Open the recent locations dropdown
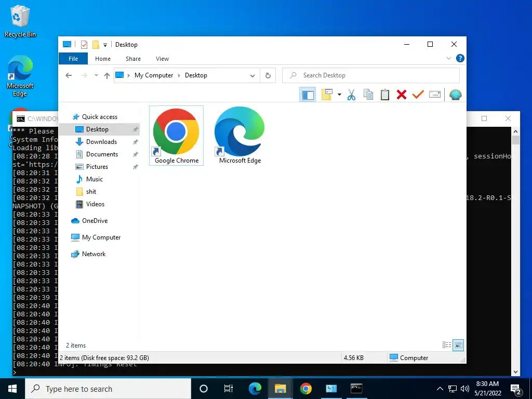This screenshot has width=532, height=399. 96,75
